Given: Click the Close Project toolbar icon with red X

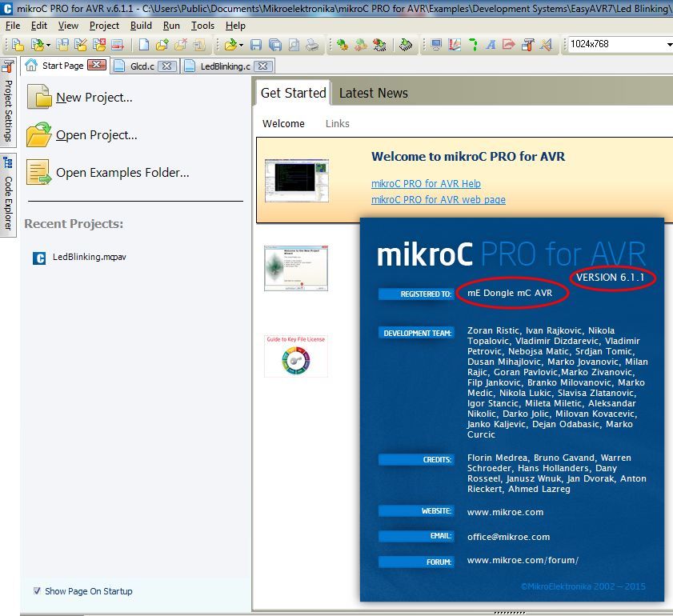Looking at the screenshot, I should tap(99, 45).
